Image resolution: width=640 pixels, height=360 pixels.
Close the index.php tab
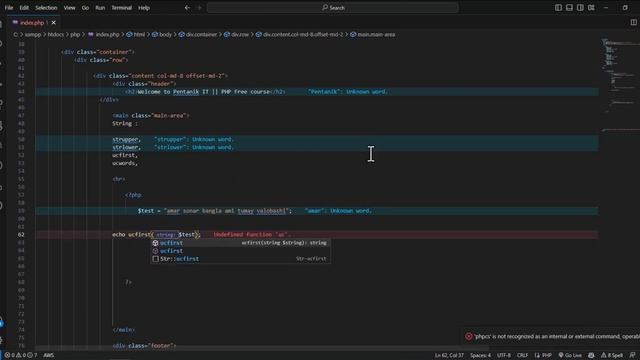(x=53, y=23)
